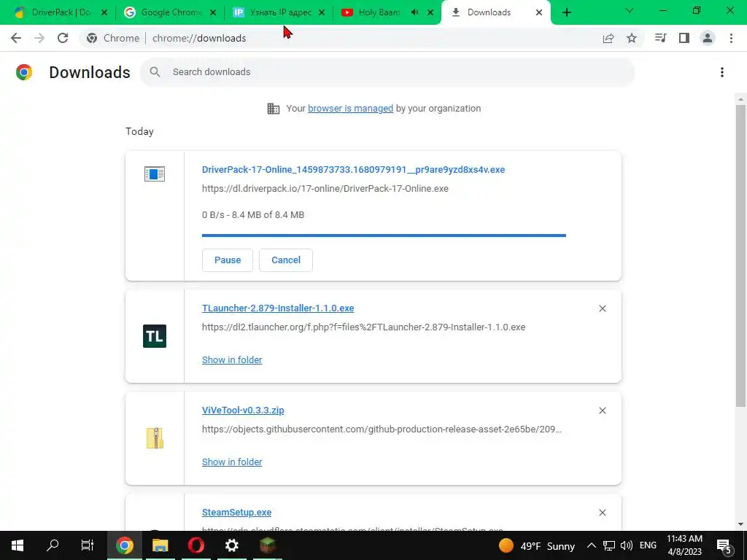Click the dl2.tlauncher.org source URL text
Image resolution: width=747 pixels, height=560 pixels.
point(363,327)
